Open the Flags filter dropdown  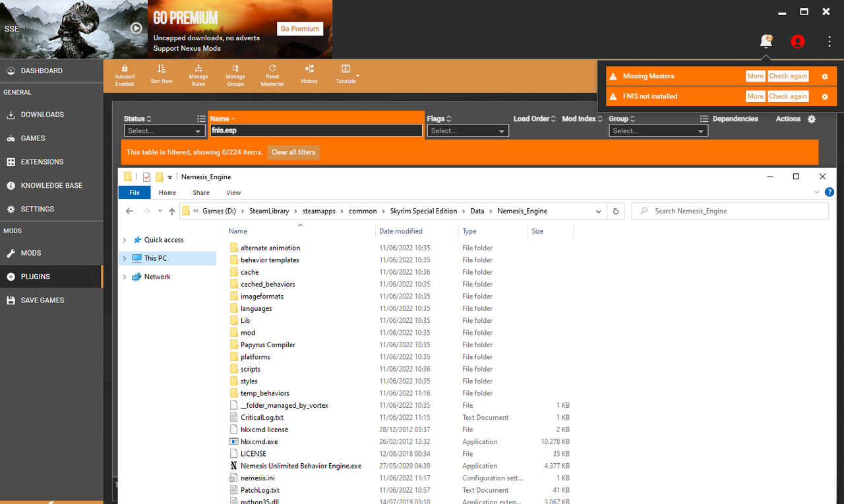[x=467, y=131]
